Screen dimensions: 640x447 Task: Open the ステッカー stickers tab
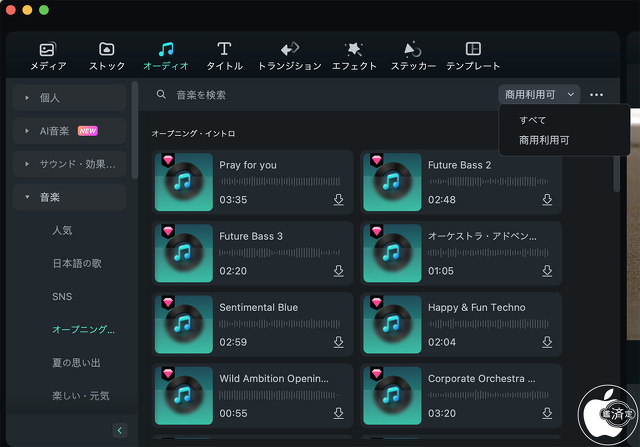tap(413, 56)
